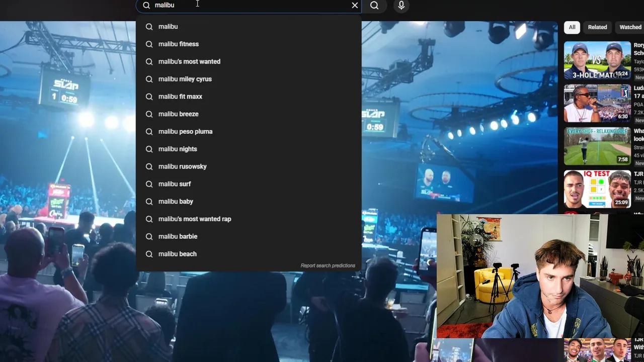
Task: Pick the "malibu breeze" suggestion
Action: [249, 114]
